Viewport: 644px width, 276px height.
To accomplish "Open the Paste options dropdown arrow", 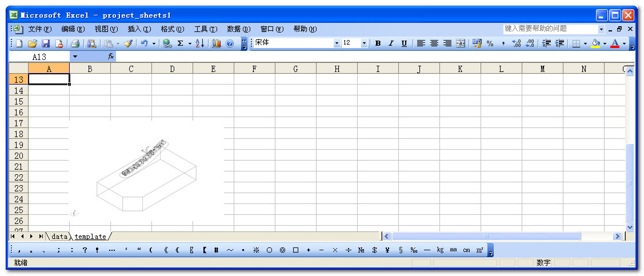I will (x=118, y=43).
